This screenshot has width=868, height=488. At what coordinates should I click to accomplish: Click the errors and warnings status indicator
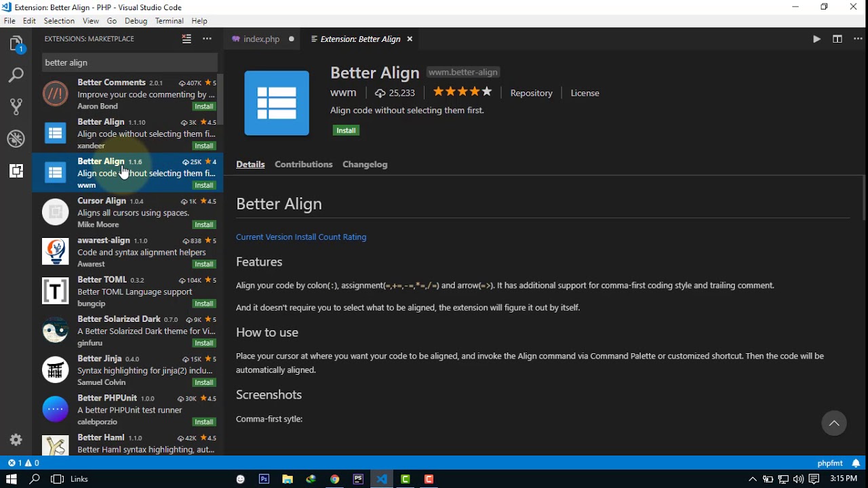(24, 464)
